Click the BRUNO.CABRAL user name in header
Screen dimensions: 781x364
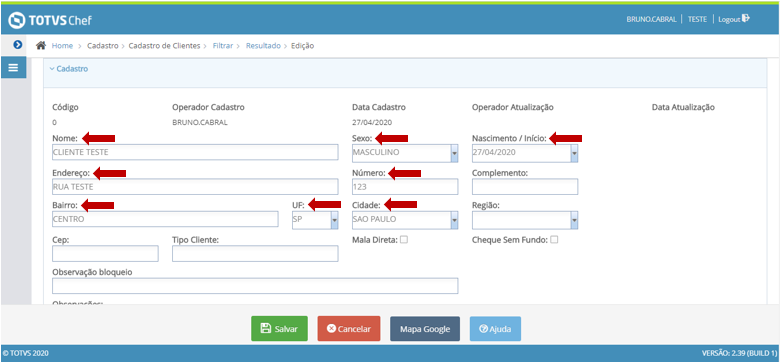[651, 19]
